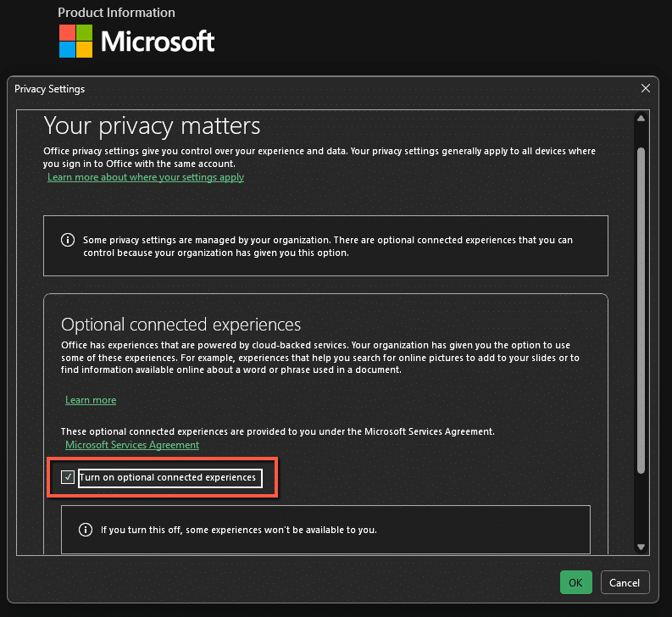Image resolution: width=672 pixels, height=617 pixels.
Task: Click the 'These optional connected experiences are provided' sentence
Action: tap(278, 431)
